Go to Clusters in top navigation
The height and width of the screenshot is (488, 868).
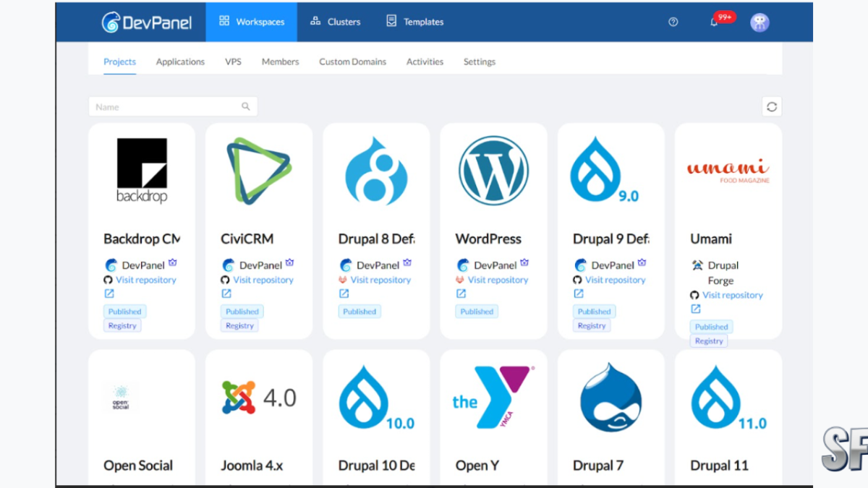click(335, 22)
